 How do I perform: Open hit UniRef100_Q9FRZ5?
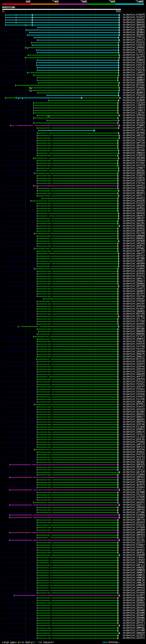point(134,464)
